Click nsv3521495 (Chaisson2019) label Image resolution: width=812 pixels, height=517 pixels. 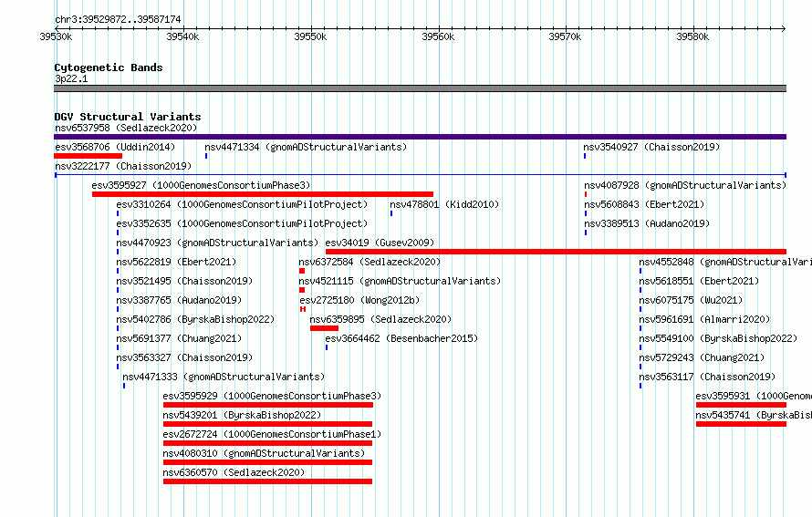(184, 281)
